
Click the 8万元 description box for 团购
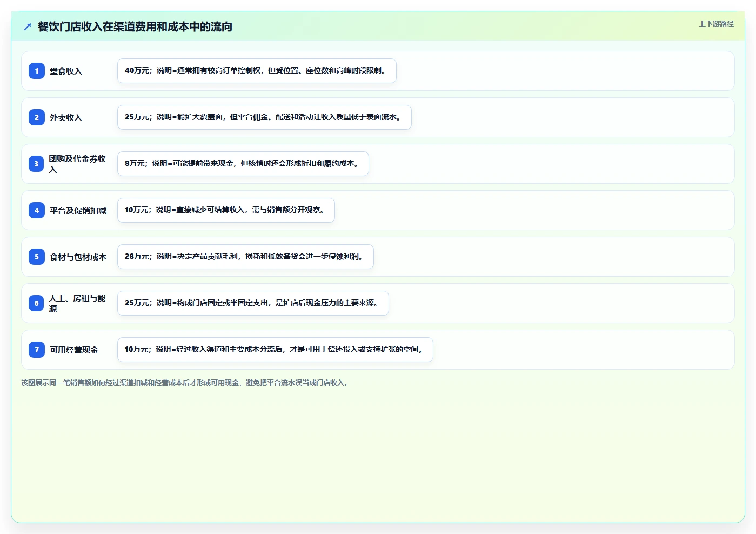(x=243, y=164)
